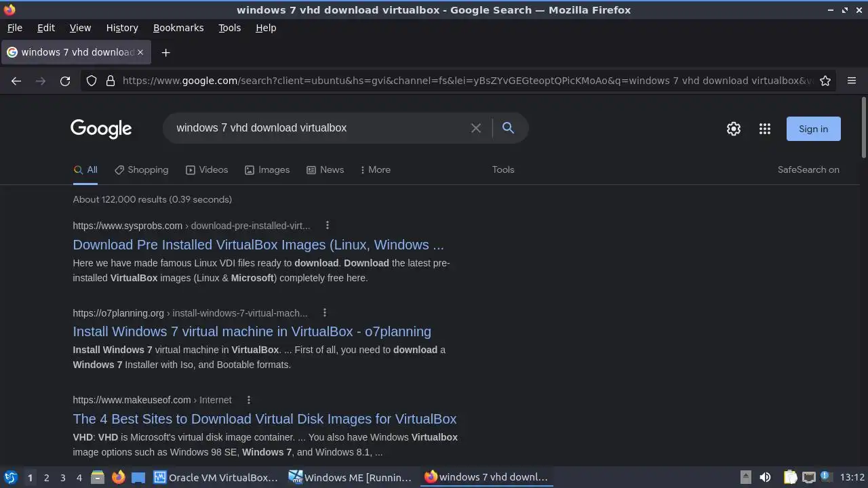This screenshot has width=868, height=488.
Task: Click the page vertical scrollbar
Action: tap(864, 127)
